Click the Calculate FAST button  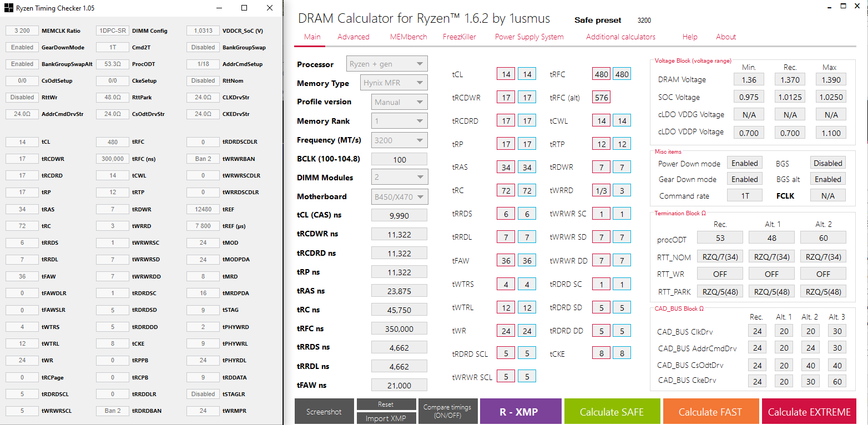coord(710,412)
